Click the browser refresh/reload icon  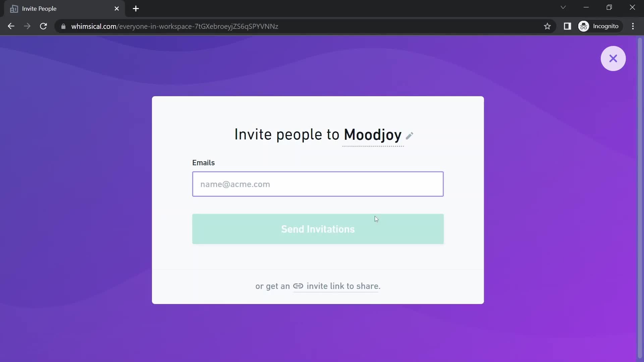[x=43, y=26]
